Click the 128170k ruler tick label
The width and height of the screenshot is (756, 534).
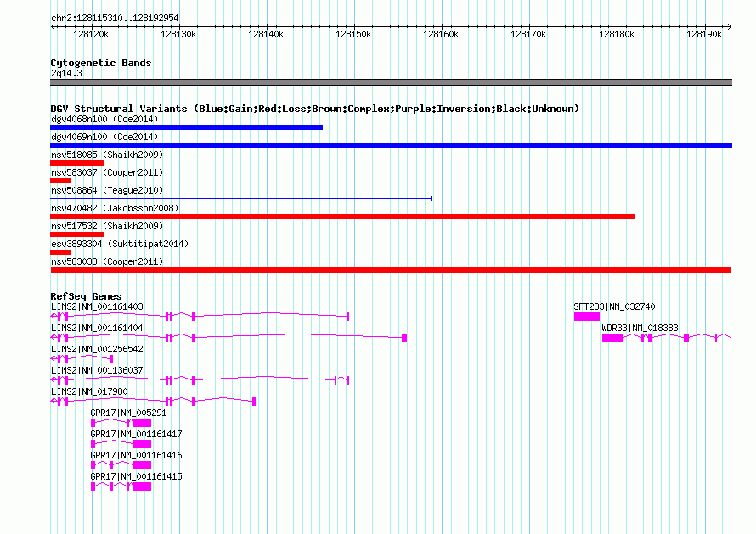pyautogui.click(x=528, y=34)
